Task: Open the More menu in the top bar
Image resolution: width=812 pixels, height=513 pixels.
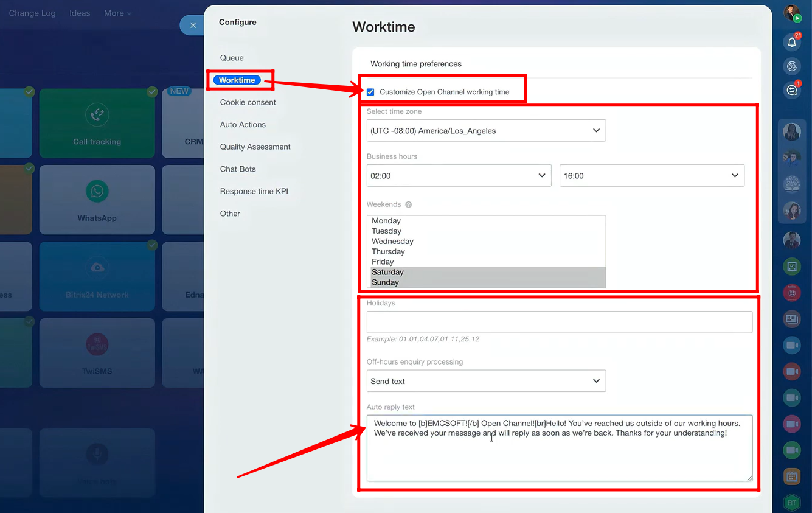Action: [x=117, y=13]
